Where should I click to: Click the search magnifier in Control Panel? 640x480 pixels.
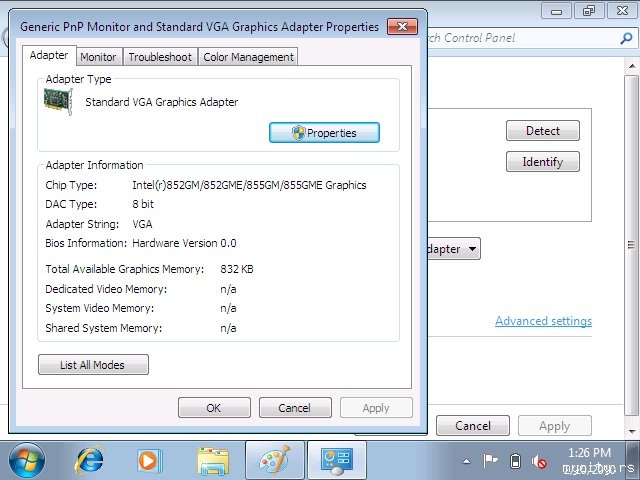click(x=626, y=38)
